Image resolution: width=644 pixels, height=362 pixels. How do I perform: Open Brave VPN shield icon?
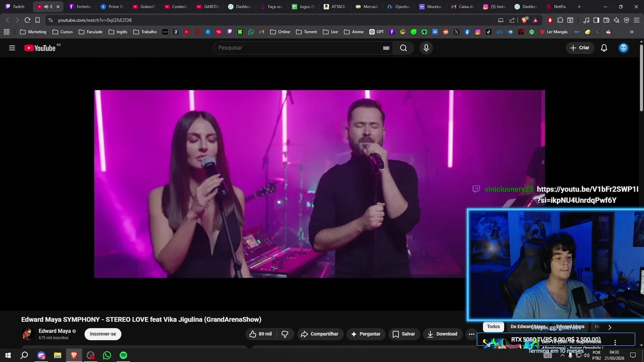(x=626, y=20)
